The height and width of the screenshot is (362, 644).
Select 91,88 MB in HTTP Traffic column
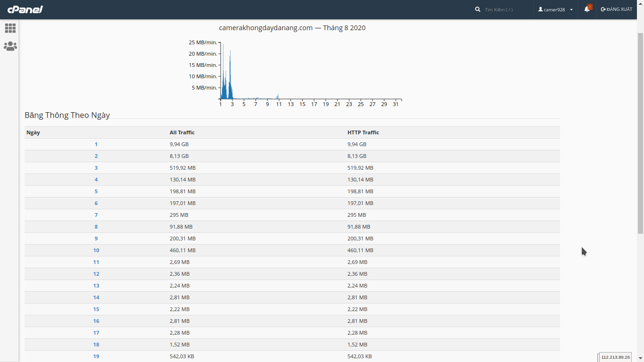pyautogui.click(x=359, y=227)
